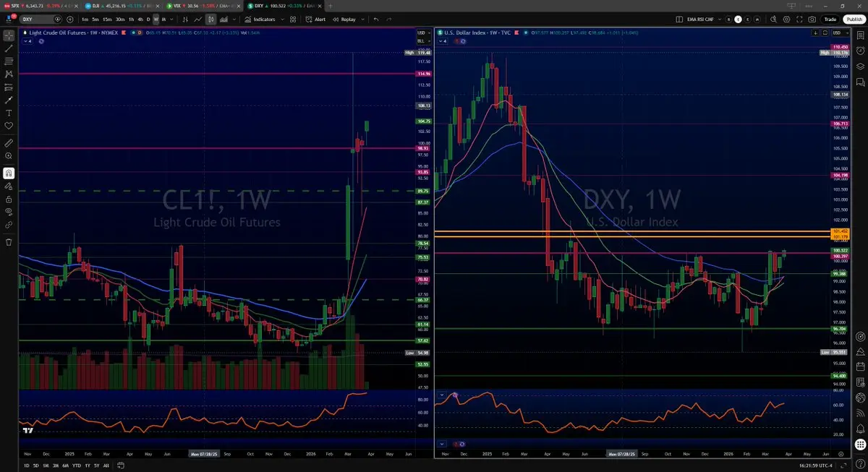Select the 5m timeframe
The height and width of the screenshot is (472, 868).
(95, 20)
